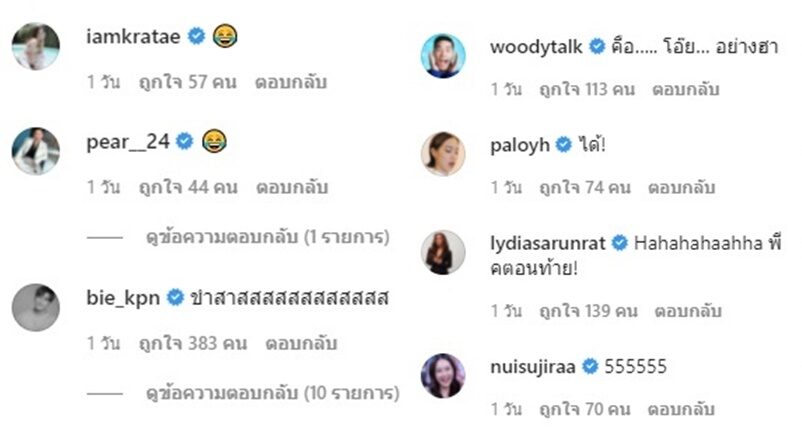Open iamkratae's profile picture

coord(36,47)
